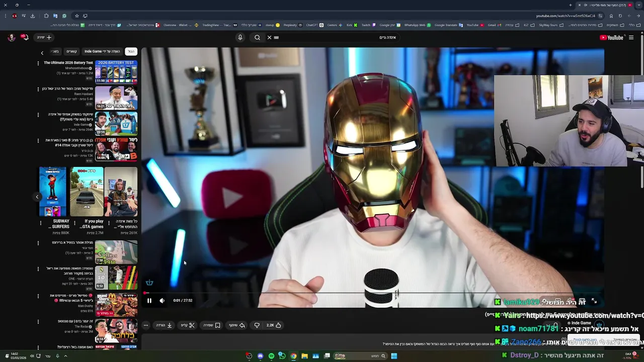
Task: Open File Explorer from the taskbar
Action: 304,356
